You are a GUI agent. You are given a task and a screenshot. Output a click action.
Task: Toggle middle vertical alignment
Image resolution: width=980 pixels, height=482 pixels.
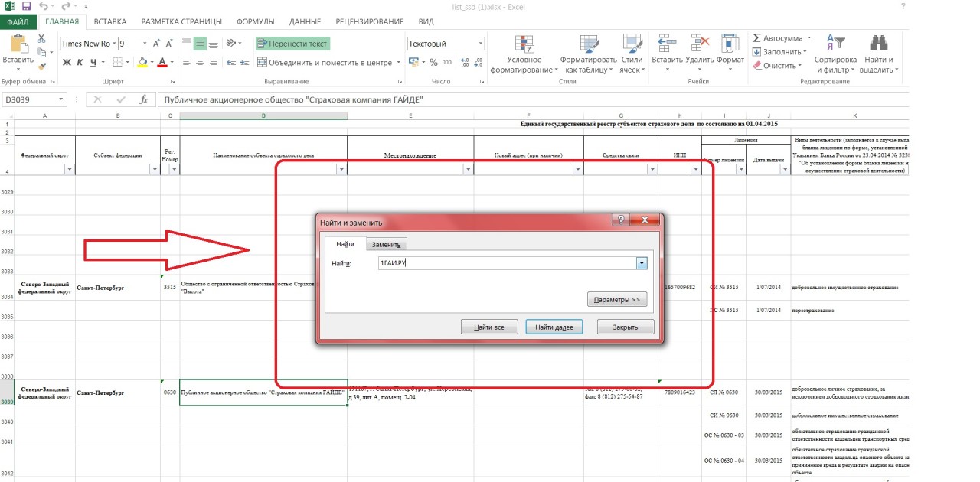click(200, 44)
